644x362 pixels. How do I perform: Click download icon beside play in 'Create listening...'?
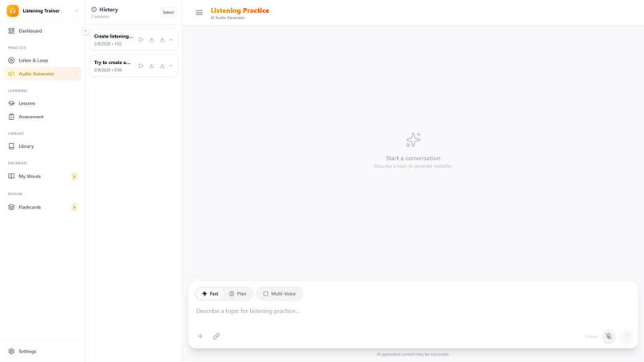point(152,40)
